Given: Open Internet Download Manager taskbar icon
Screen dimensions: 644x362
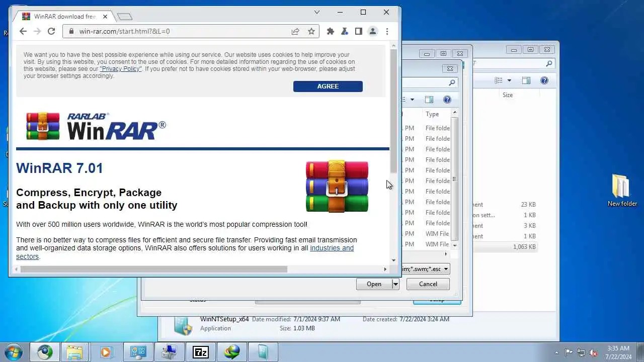Looking at the screenshot, I should [x=232, y=352].
